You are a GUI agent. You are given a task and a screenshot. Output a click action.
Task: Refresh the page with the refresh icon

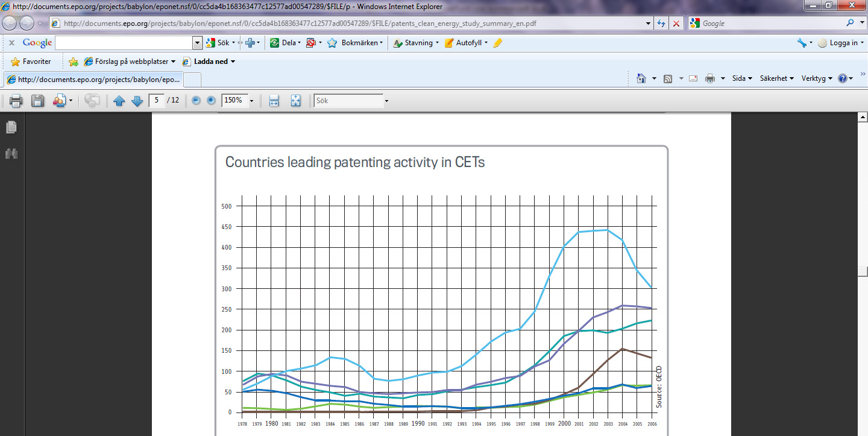pos(661,24)
